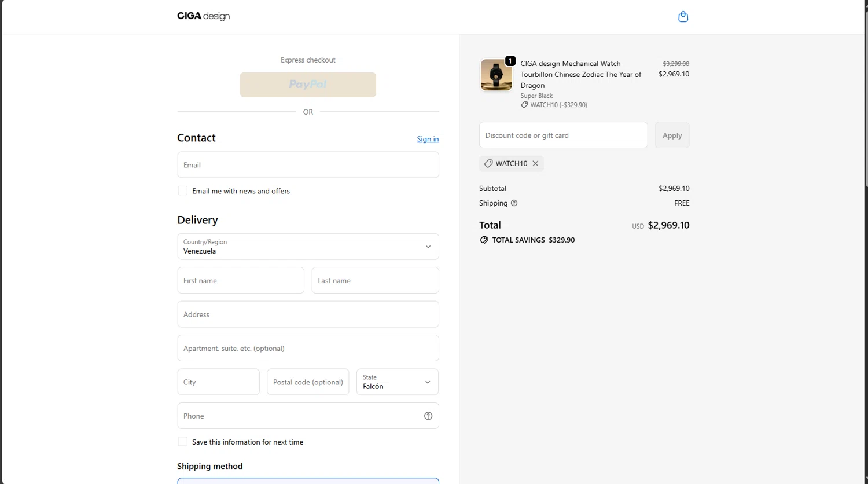Click the phone field help icon
Image resolution: width=868 pixels, height=484 pixels.
coord(428,416)
